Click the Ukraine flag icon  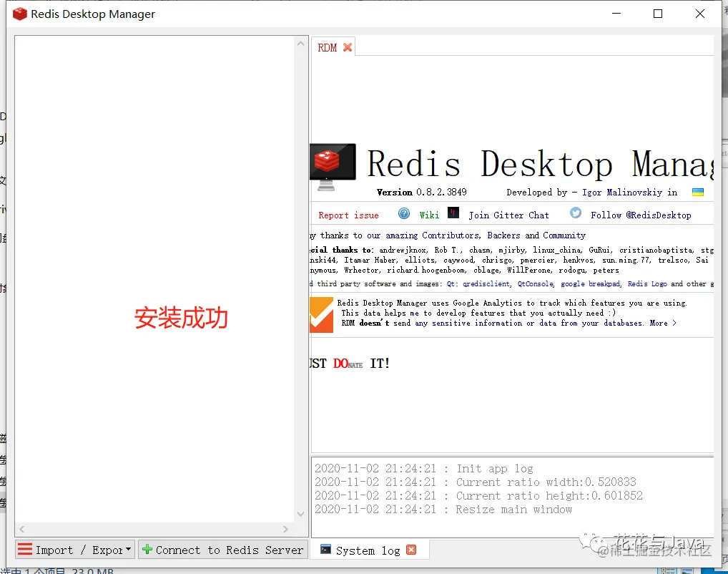pyautogui.click(x=698, y=193)
